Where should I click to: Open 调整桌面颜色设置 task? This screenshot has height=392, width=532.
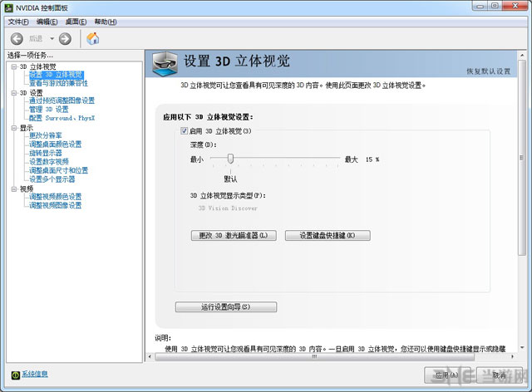[x=56, y=145]
